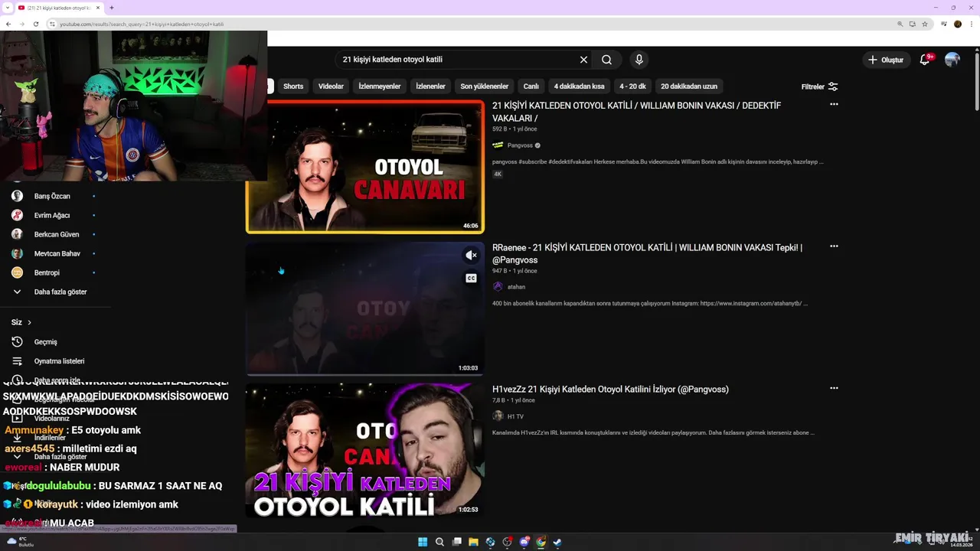Viewport: 980px width, 551px height.
Task: Open more options for the H1vezZz video
Action: (x=834, y=388)
